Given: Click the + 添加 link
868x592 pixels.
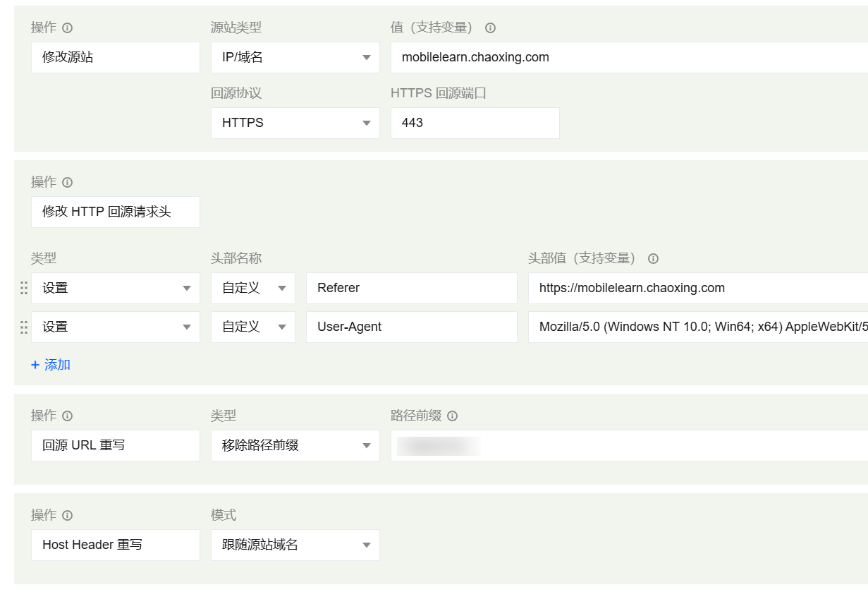Looking at the screenshot, I should [x=51, y=366].
